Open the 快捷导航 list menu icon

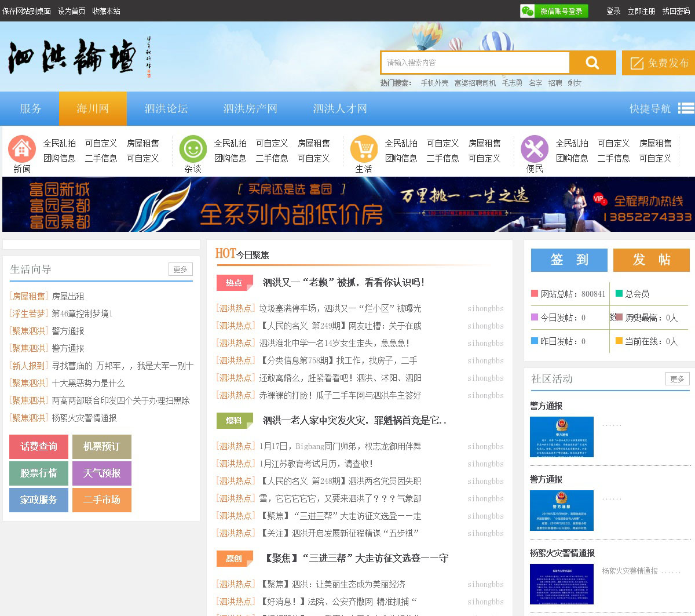(x=686, y=108)
